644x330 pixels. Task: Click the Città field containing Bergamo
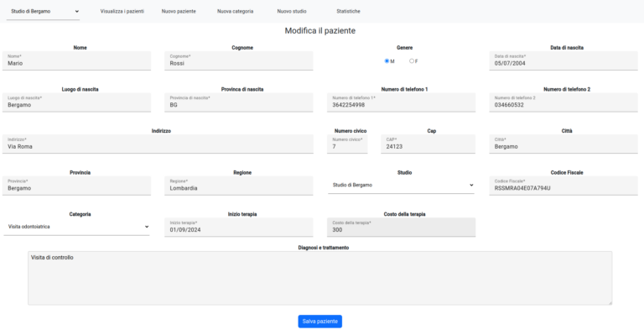click(x=563, y=144)
